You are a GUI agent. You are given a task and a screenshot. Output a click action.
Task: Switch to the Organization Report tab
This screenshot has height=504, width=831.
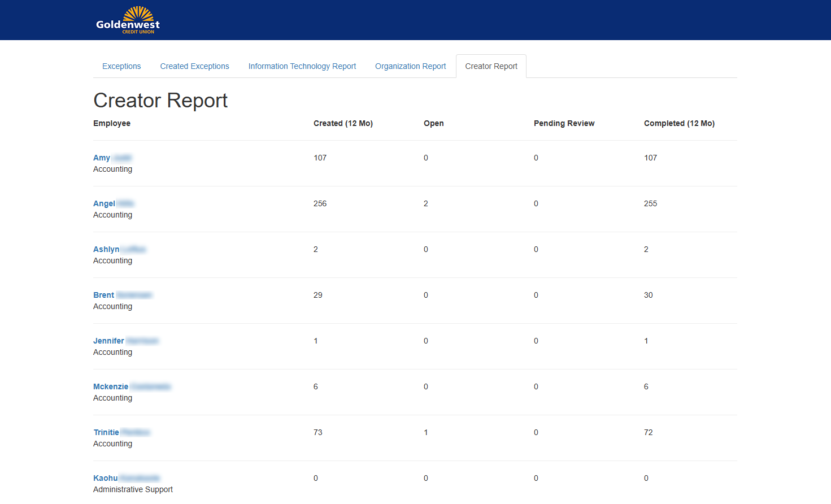pyautogui.click(x=410, y=66)
